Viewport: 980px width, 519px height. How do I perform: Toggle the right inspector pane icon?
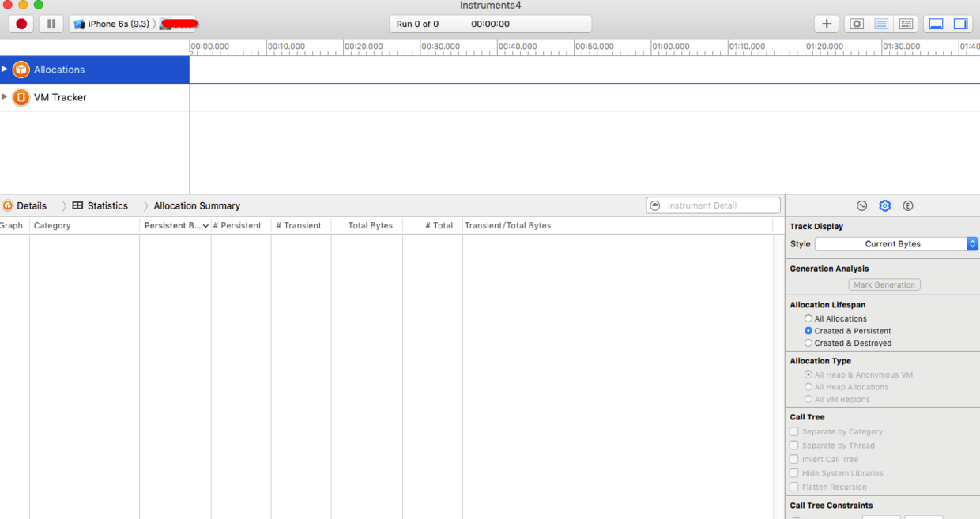click(x=960, y=24)
